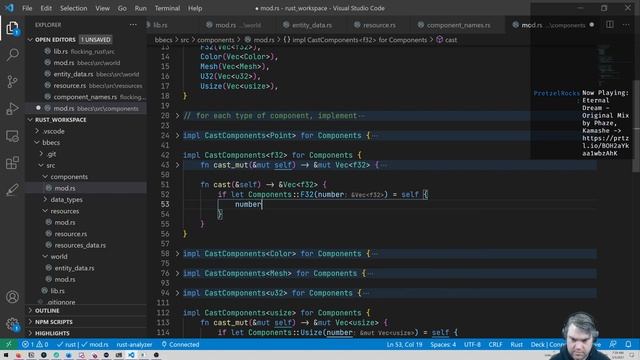Switch to the mod.rs world editor tab
This screenshot has height=360, width=640.
[x=238, y=25]
